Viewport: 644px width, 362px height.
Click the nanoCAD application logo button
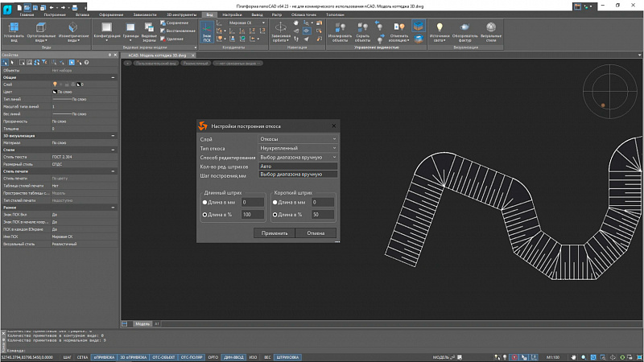click(x=7, y=9)
